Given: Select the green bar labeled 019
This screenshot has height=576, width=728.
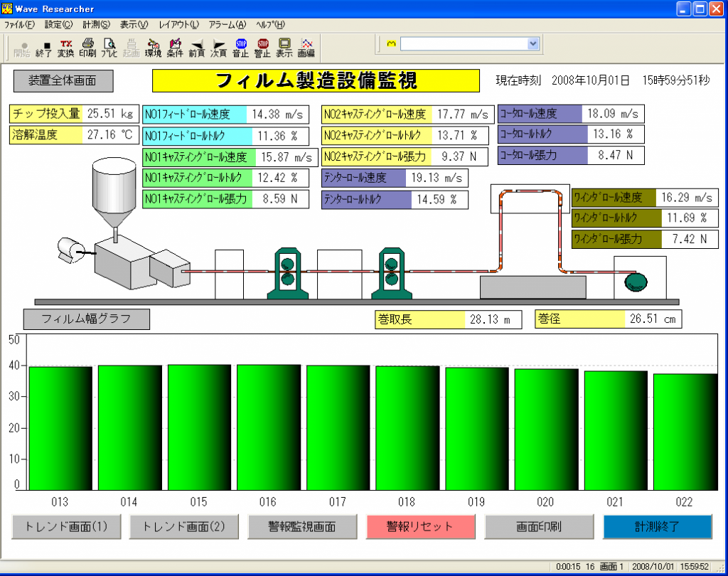Looking at the screenshot, I should pyautogui.click(x=477, y=429).
